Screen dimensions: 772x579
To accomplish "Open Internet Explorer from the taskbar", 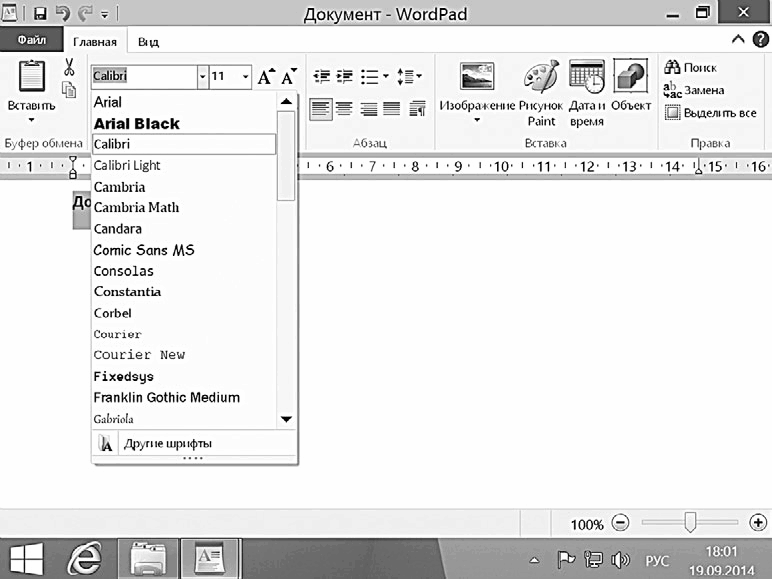I will [89, 555].
